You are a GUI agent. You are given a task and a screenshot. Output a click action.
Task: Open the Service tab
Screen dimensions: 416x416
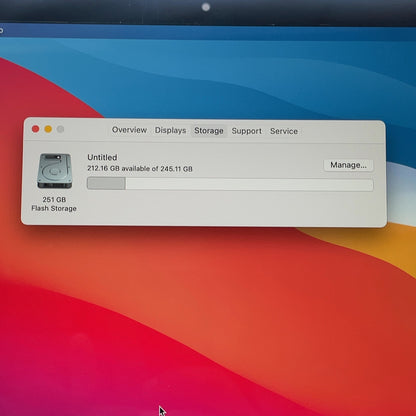click(x=284, y=131)
